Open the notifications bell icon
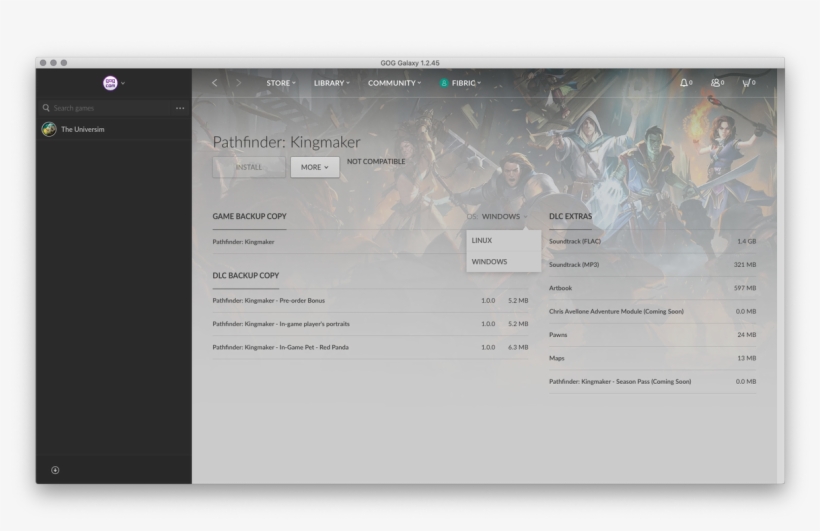The image size is (820, 531). point(684,83)
